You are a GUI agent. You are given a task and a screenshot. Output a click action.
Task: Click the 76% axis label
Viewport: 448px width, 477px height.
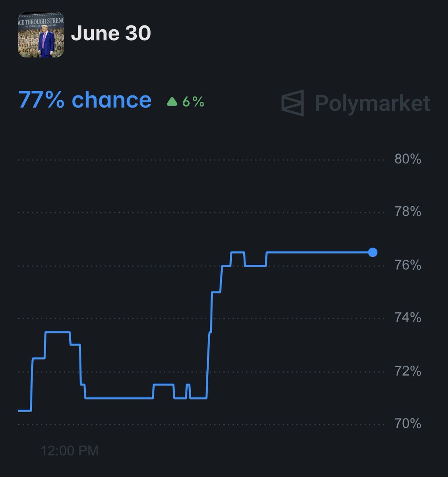(407, 265)
